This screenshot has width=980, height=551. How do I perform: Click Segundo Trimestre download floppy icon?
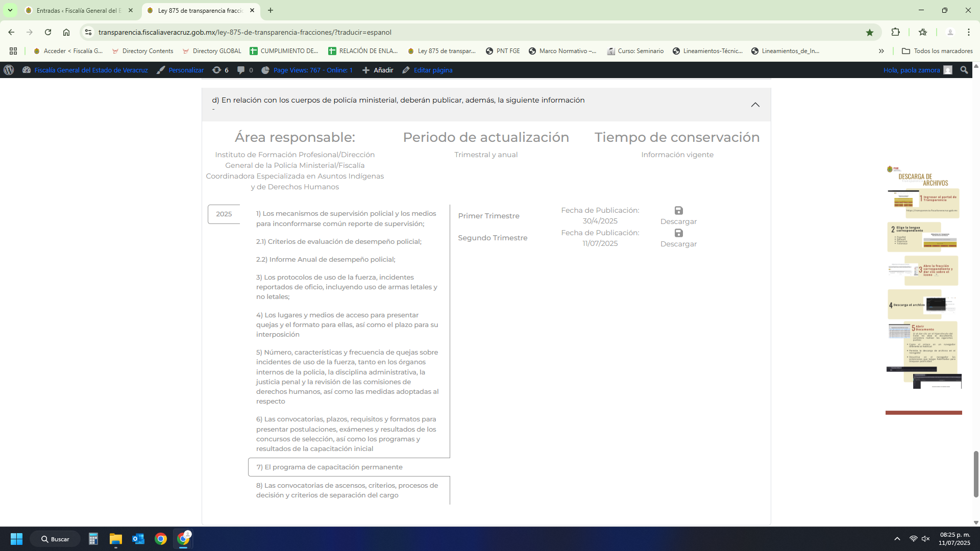click(678, 233)
